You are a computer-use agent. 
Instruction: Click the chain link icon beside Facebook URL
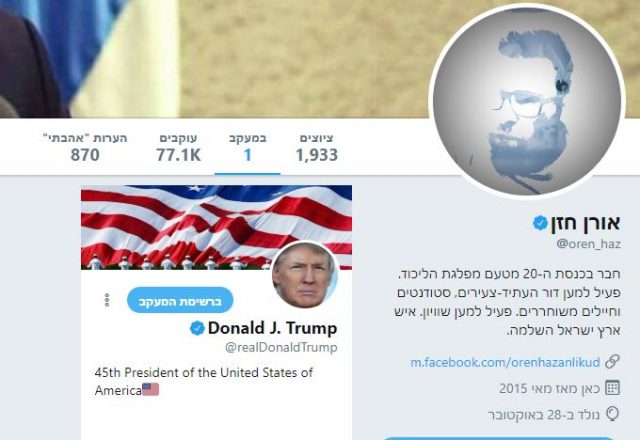click(612, 362)
